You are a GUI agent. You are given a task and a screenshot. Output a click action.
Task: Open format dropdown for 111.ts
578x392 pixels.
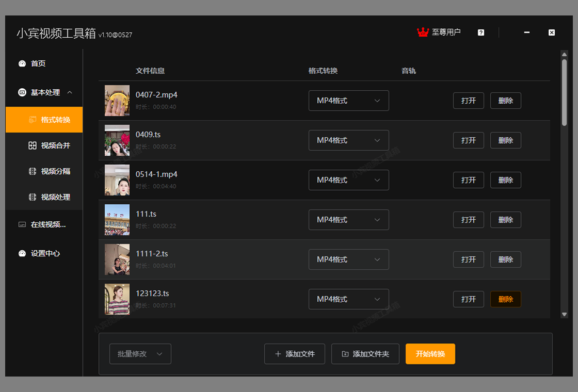348,220
